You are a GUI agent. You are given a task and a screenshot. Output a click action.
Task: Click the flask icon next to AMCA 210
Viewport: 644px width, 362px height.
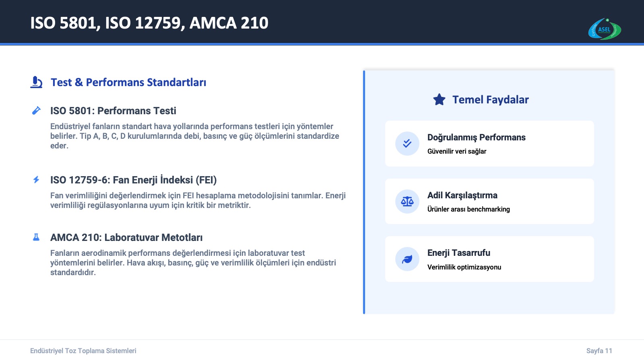click(36, 237)
